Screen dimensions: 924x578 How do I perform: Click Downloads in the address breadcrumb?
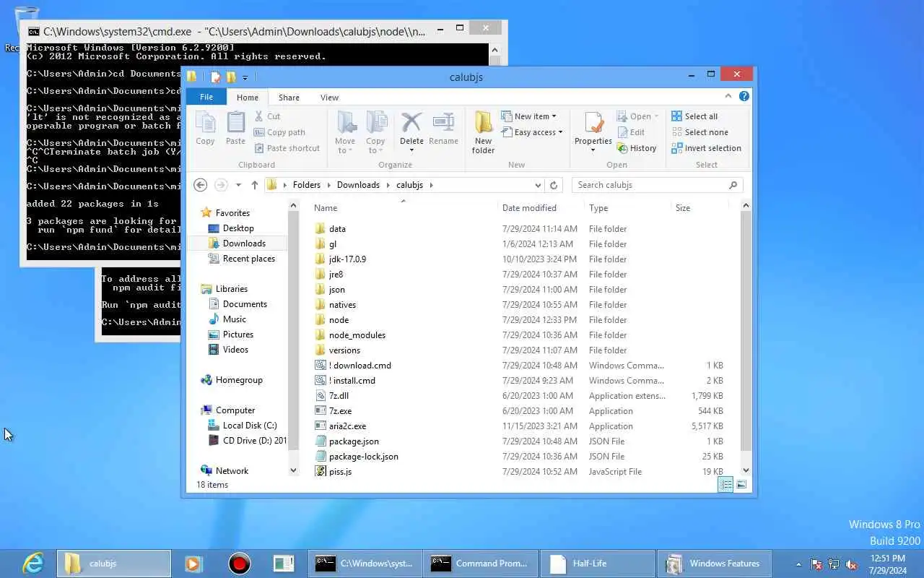coord(358,185)
